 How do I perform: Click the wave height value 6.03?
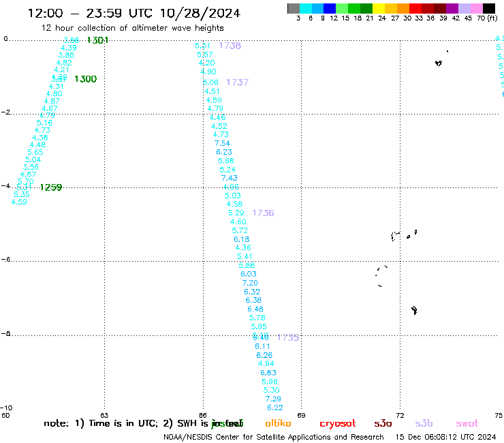(x=248, y=274)
